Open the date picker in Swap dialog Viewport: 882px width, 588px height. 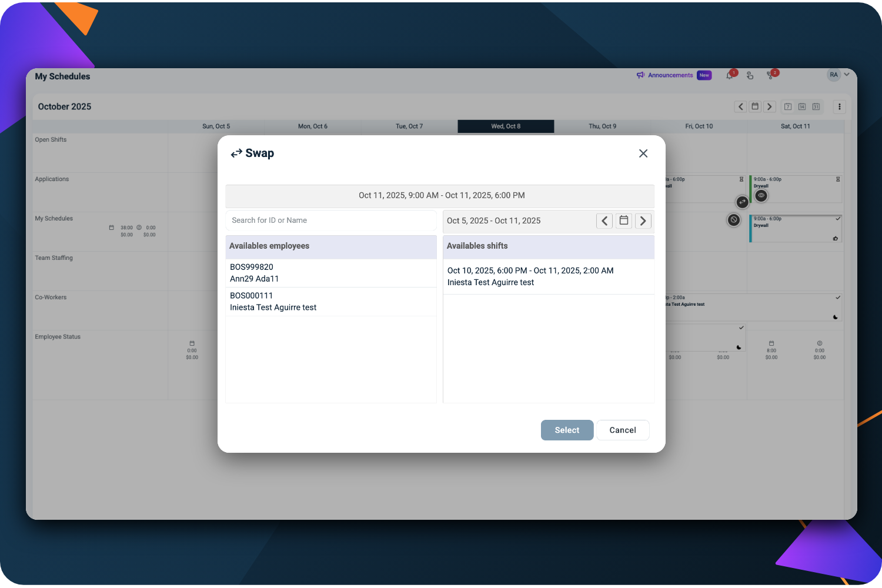point(624,221)
